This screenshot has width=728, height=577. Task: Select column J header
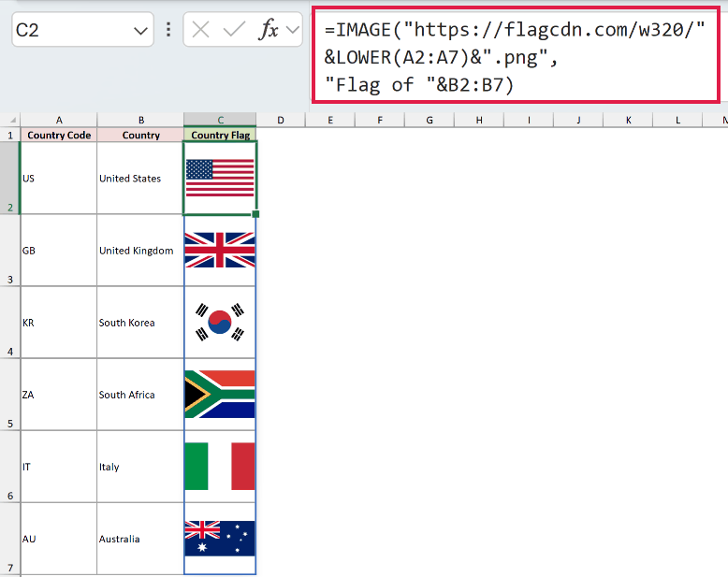coord(578,120)
